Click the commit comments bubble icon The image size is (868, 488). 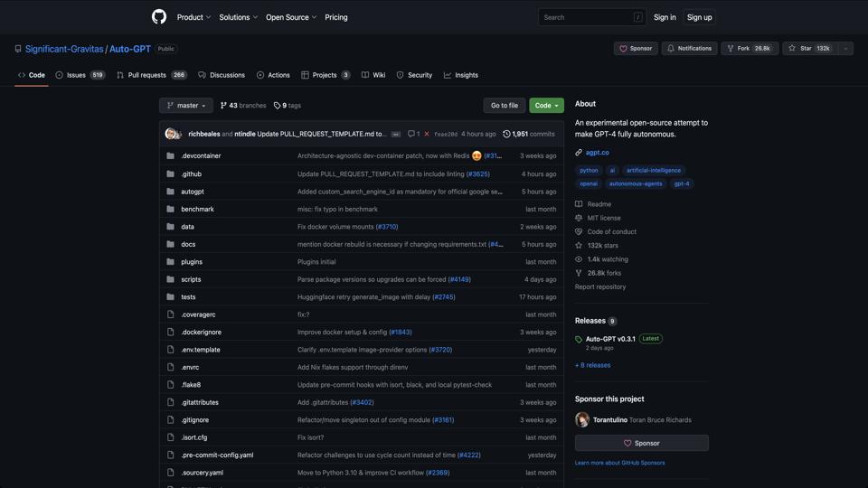pos(411,134)
